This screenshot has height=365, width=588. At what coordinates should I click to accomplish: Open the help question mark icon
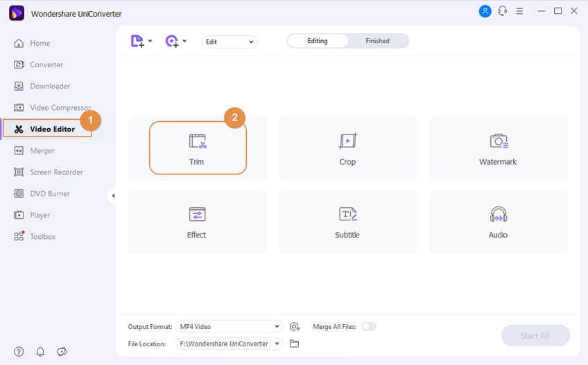point(19,352)
